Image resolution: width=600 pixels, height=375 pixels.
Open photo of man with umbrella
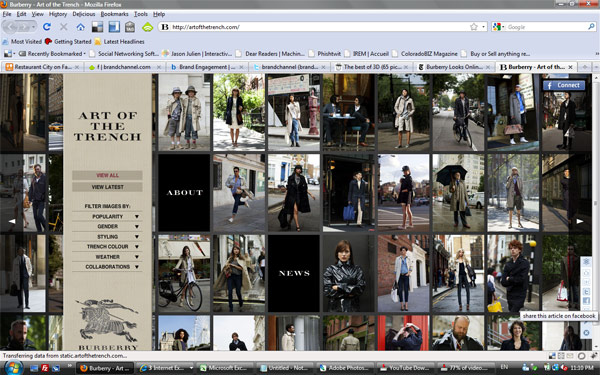point(458,192)
